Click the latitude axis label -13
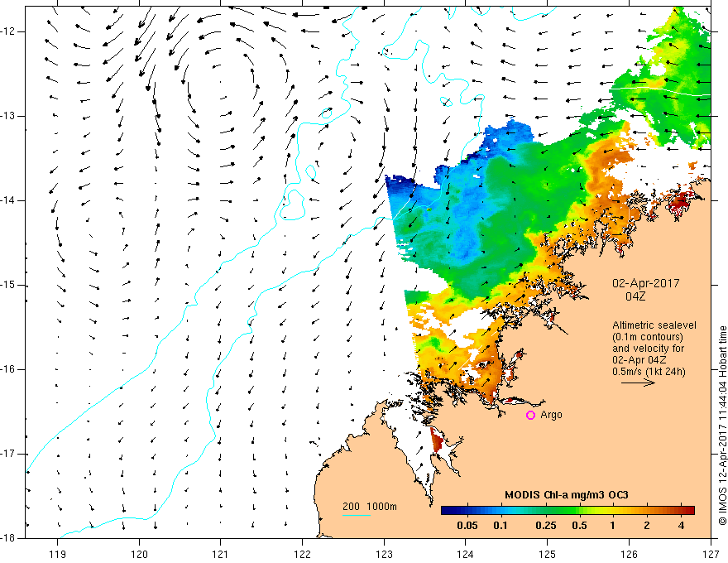The width and height of the screenshot is (728, 563). tap(8, 116)
